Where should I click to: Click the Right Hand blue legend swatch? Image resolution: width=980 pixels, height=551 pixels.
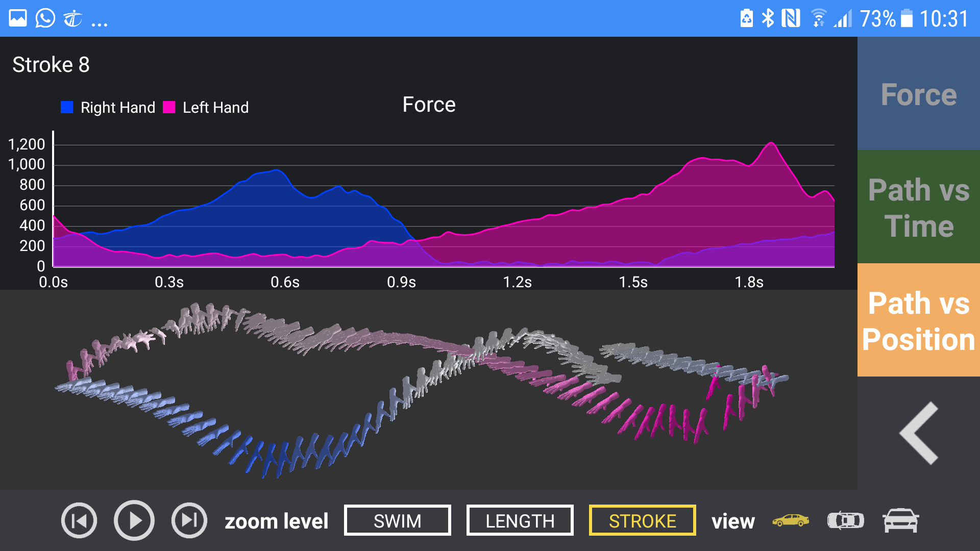pyautogui.click(x=67, y=107)
